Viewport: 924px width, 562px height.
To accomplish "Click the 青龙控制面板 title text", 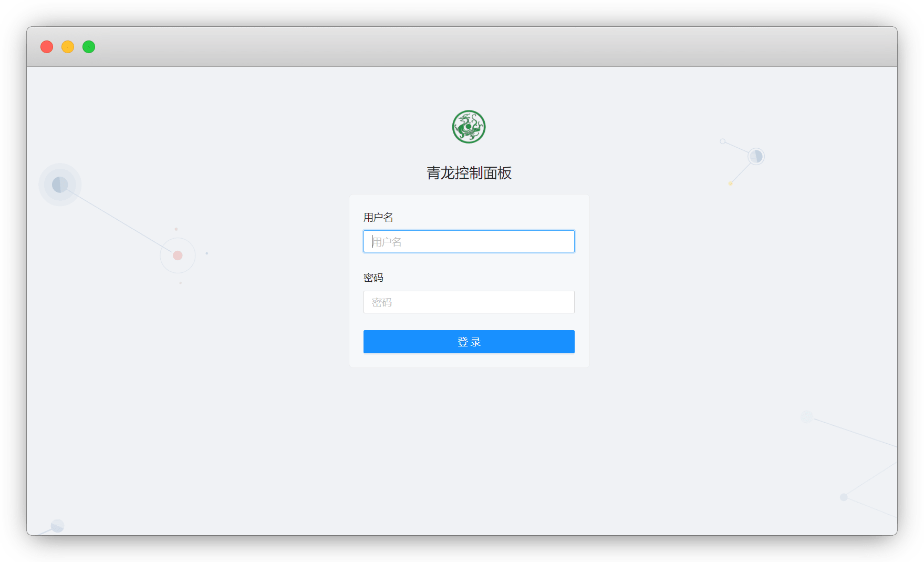I will click(x=469, y=173).
